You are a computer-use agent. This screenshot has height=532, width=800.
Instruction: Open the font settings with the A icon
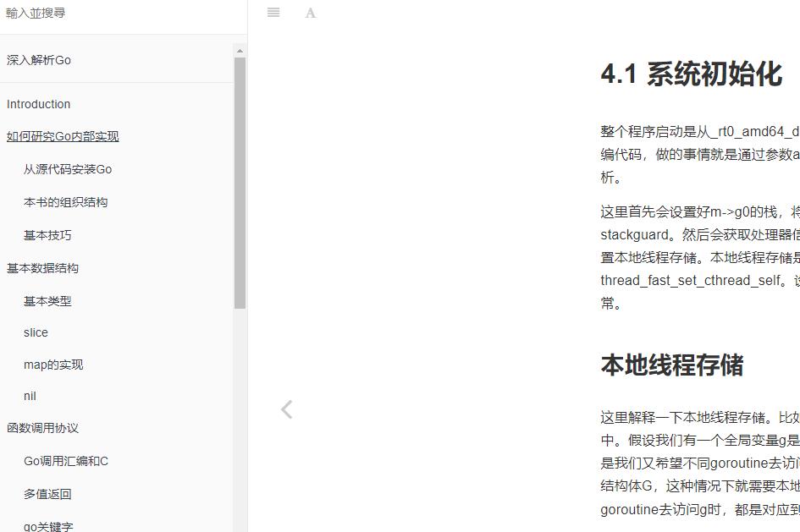coord(311,13)
